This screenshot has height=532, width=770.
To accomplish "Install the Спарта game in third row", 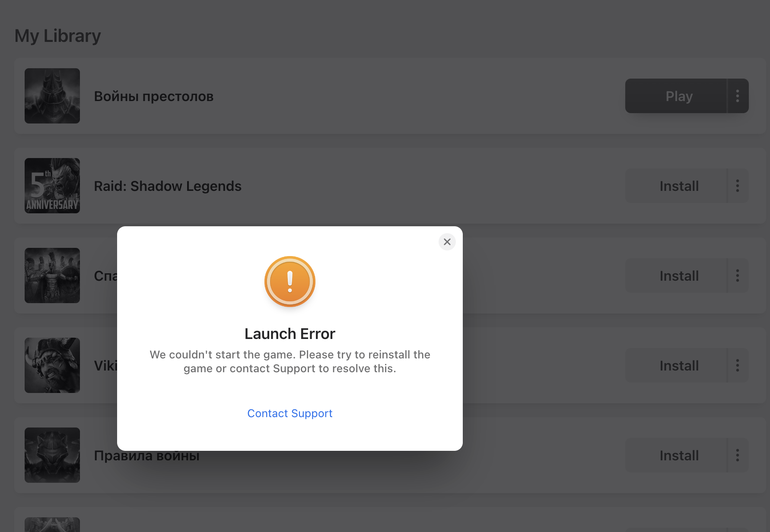I will point(676,275).
